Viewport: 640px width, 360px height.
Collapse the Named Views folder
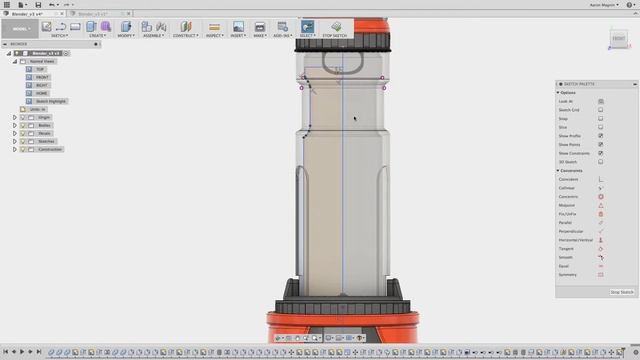[x=15, y=61]
